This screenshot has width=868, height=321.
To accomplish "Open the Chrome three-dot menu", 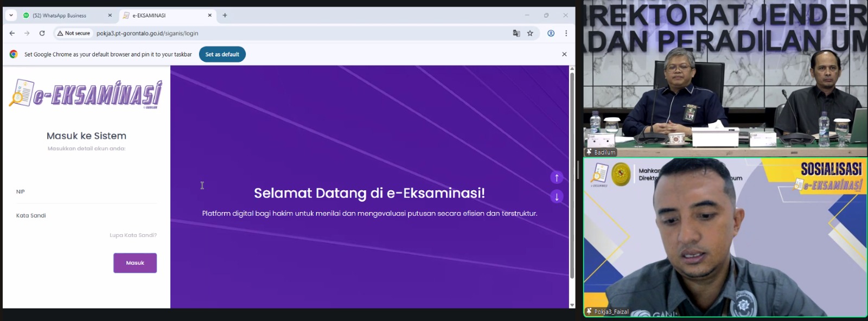I will [x=566, y=33].
